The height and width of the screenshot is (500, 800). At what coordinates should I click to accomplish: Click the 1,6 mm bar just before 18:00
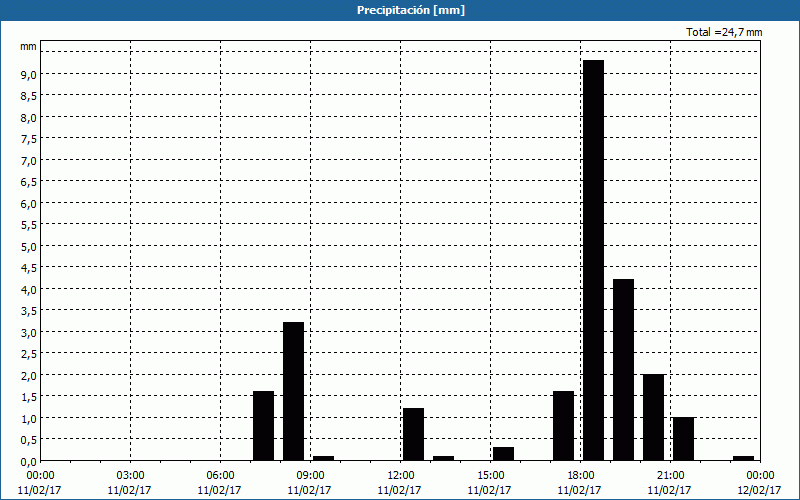tap(563, 426)
